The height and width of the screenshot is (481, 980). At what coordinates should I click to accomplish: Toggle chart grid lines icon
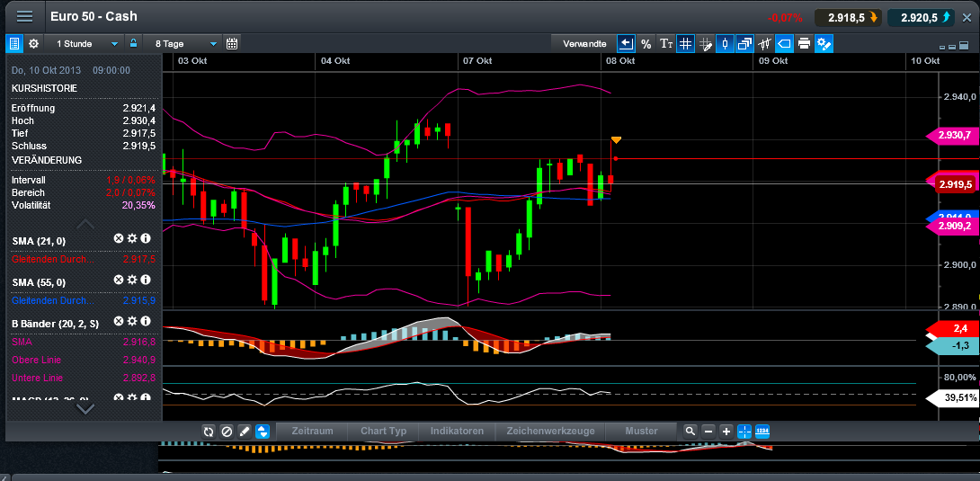pyautogui.click(x=686, y=44)
